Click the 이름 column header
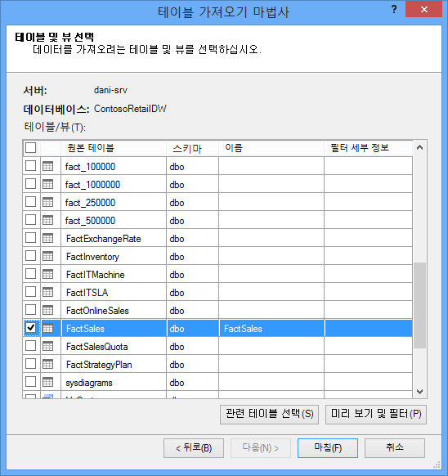The image size is (448, 476). click(x=271, y=148)
